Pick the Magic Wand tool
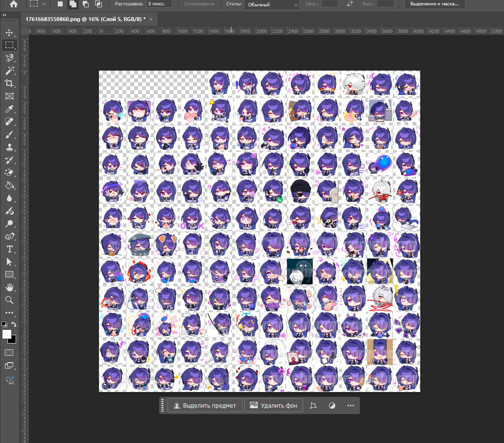This screenshot has height=443, width=504. coord(9,71)
